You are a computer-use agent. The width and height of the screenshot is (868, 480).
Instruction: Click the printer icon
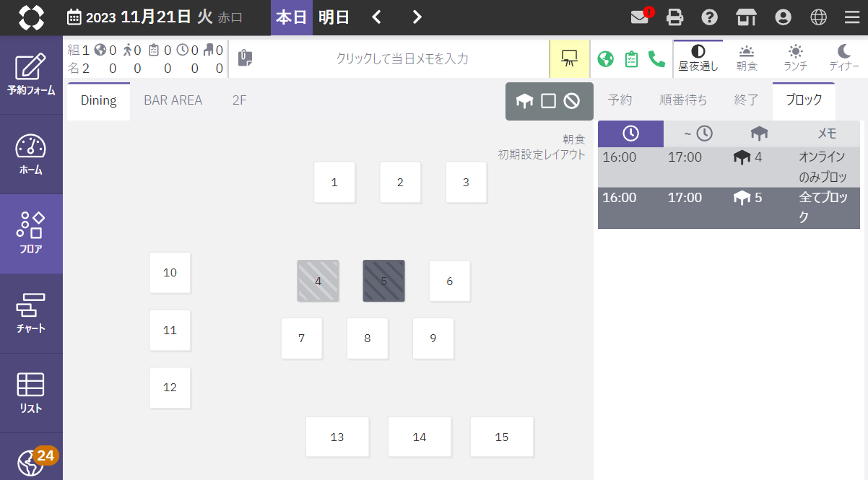point(674,17)
